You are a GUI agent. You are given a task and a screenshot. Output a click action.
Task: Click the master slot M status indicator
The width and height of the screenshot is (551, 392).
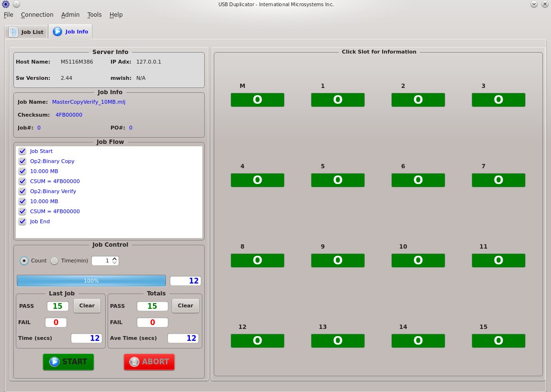tap(257, 100)
